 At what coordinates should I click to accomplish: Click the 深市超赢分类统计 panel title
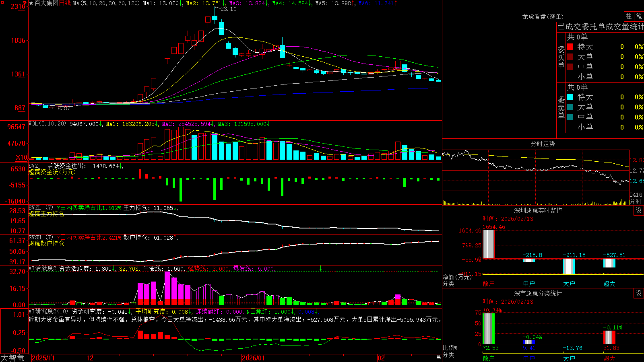(x=538, y=293)
